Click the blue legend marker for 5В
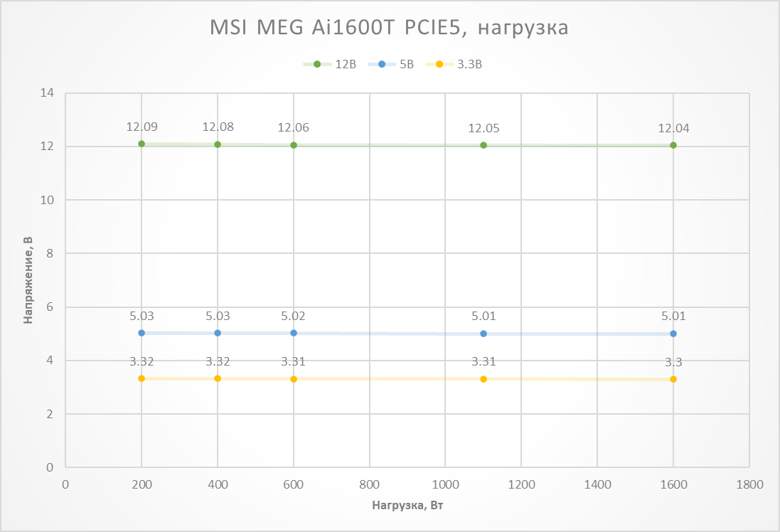 coord(382,64)
